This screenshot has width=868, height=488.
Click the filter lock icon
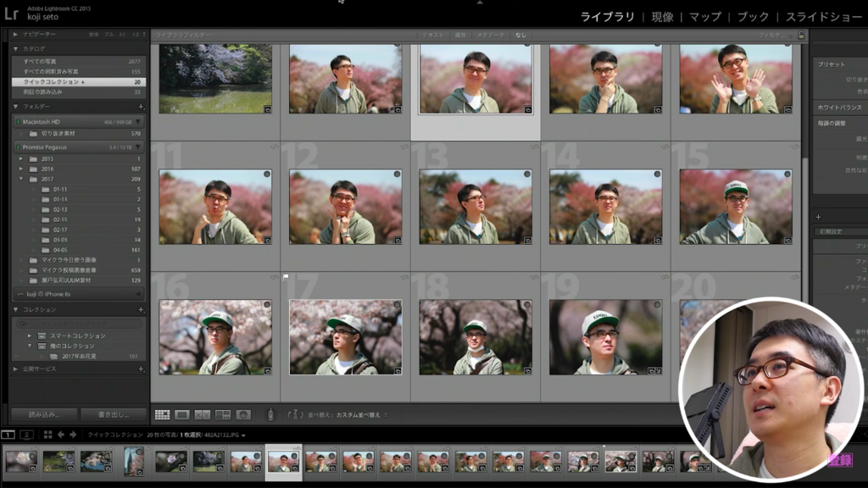click(x=801, y=35)
